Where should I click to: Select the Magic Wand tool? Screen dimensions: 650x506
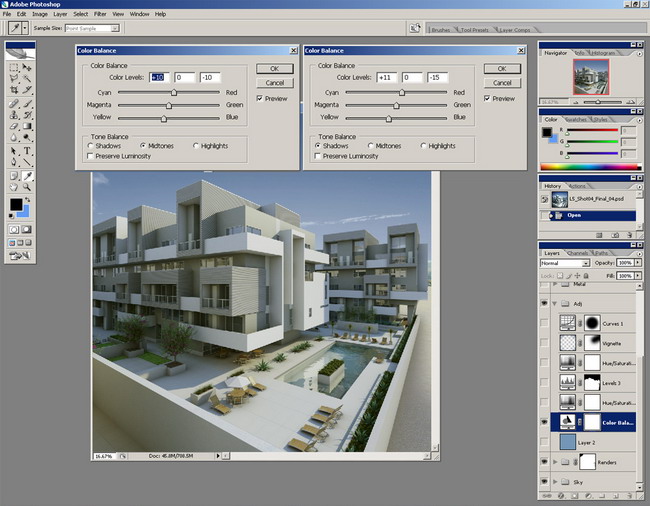(27, 78)
